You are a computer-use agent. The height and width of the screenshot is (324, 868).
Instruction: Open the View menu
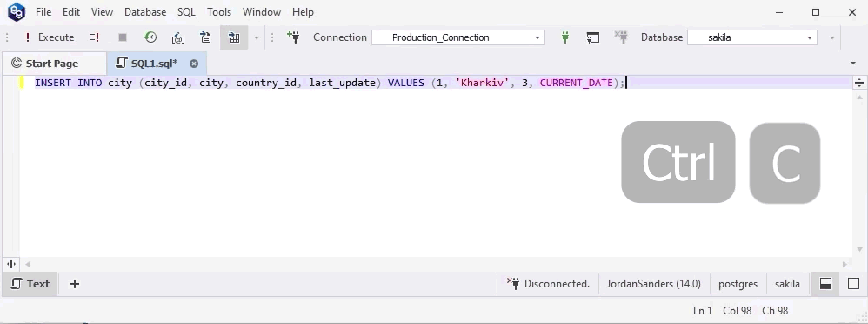pyautogui.click(x=102, y=11)
